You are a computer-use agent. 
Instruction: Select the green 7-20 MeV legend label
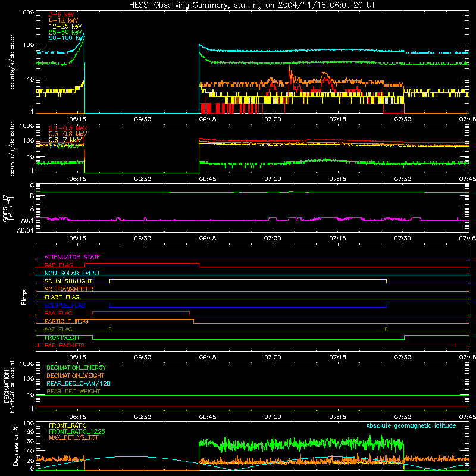pos(64,146)
